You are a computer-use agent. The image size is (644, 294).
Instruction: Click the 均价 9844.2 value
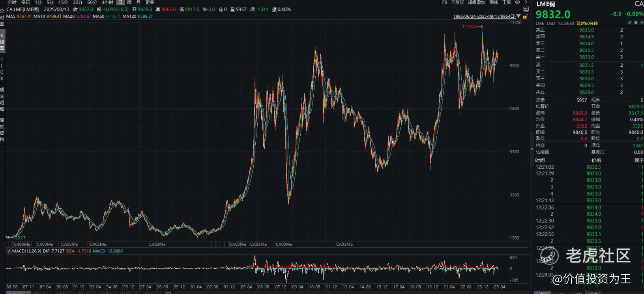pos(580,119)
